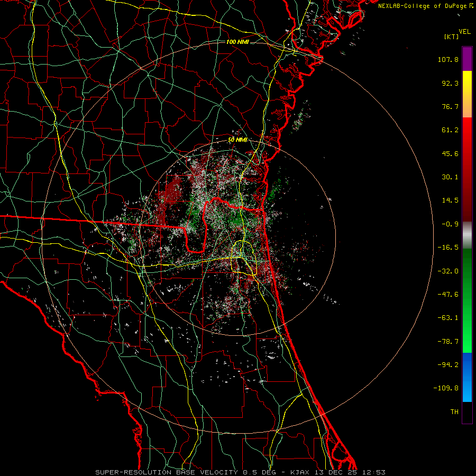Click the yellow segment of velocity color bar
This screenshot has width=476, height=476.
(467, 94)
